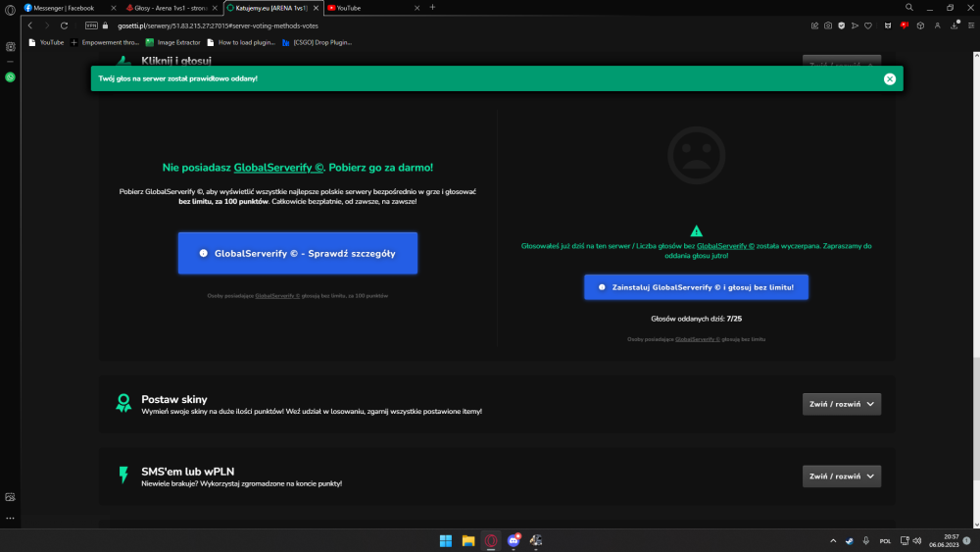Click the GlobalServerify link in green heading
980x552 pixels.
(x=278, y=168)
